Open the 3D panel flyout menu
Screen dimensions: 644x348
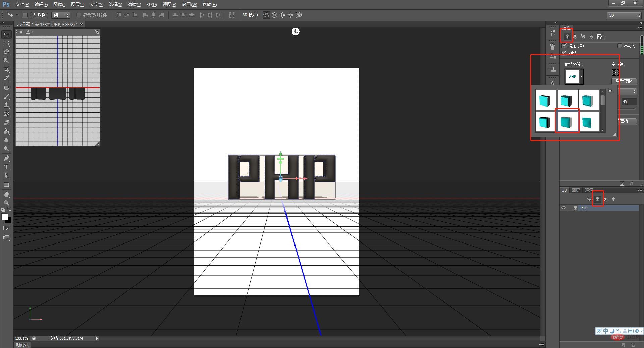[640, 190]
